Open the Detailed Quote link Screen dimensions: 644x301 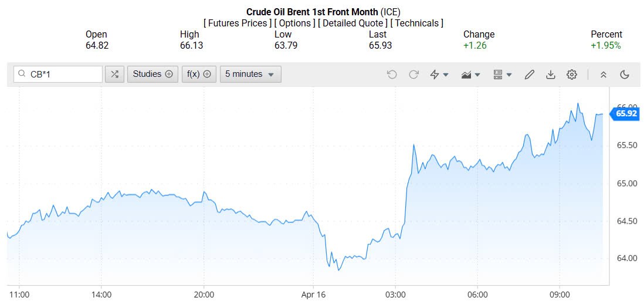point(352,23)
